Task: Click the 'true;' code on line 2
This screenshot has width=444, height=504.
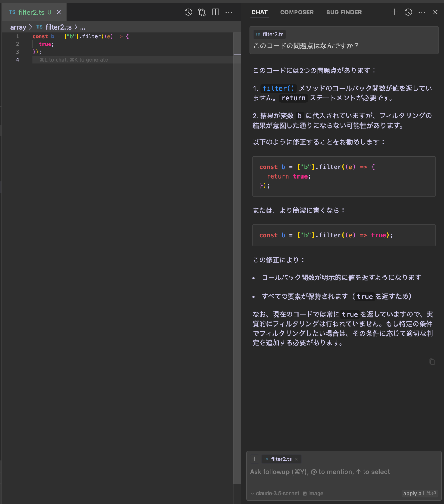Action: pos(46,44)
